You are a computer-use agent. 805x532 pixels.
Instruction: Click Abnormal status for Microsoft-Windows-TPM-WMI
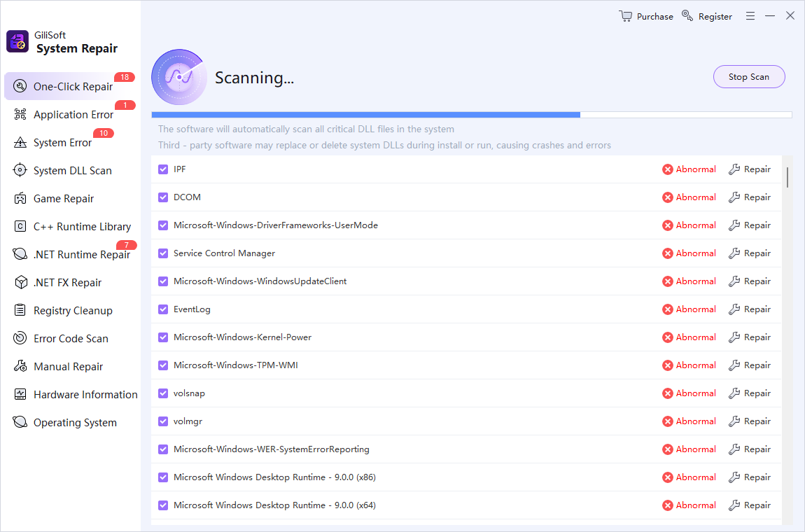pyautogui.click(x=689, y=365)
